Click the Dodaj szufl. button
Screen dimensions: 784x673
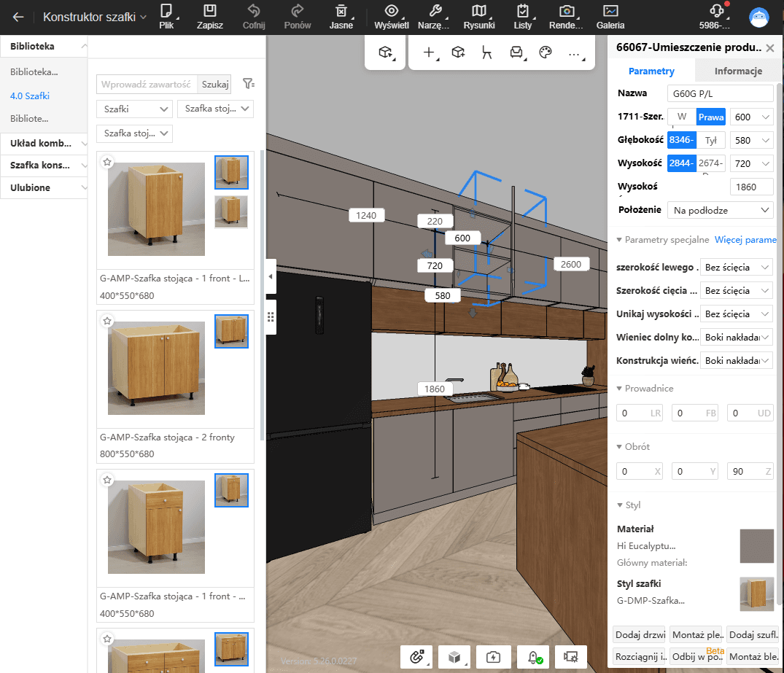click(753, 634)
